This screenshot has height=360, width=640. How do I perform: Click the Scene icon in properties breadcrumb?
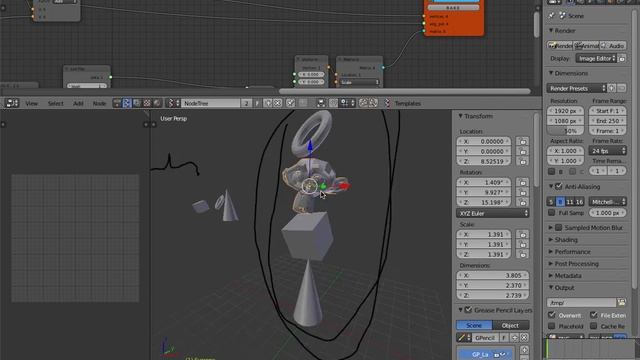tap(562, 16)
